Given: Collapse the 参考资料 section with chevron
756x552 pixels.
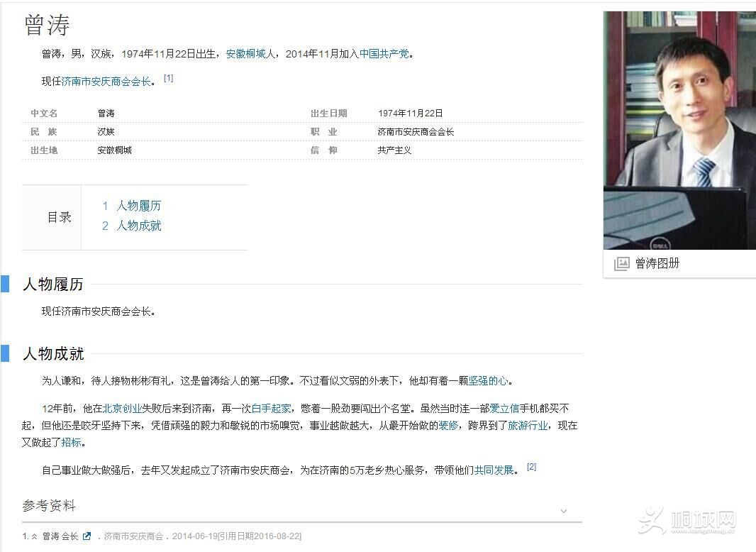Looking at the screenshot, I should pos(564,511).
